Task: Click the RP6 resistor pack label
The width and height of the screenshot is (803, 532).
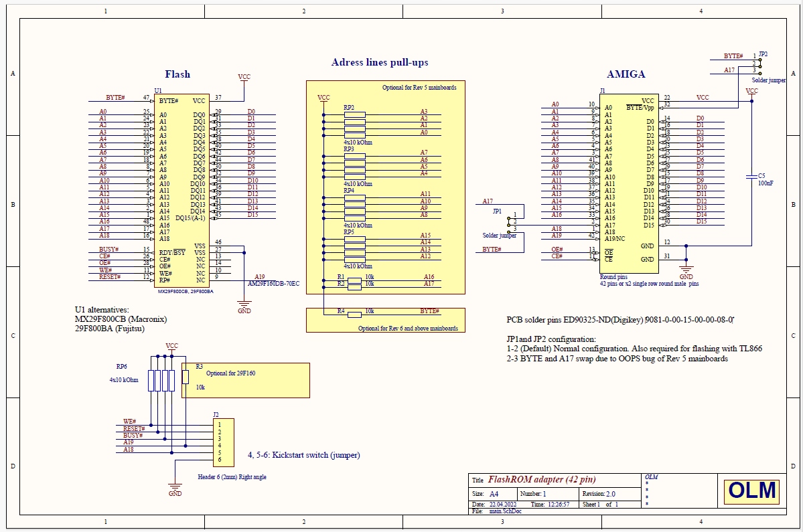Action: click(x=121, y=367)
